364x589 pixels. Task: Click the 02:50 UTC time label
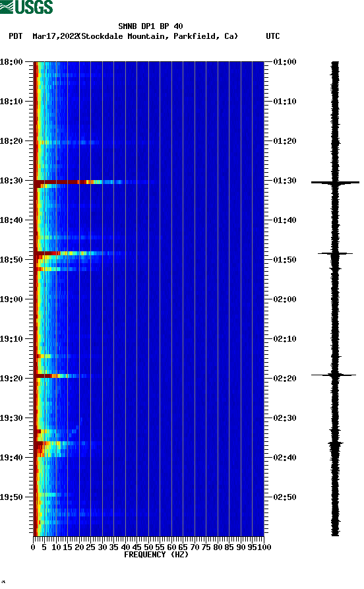coord(285,497)
